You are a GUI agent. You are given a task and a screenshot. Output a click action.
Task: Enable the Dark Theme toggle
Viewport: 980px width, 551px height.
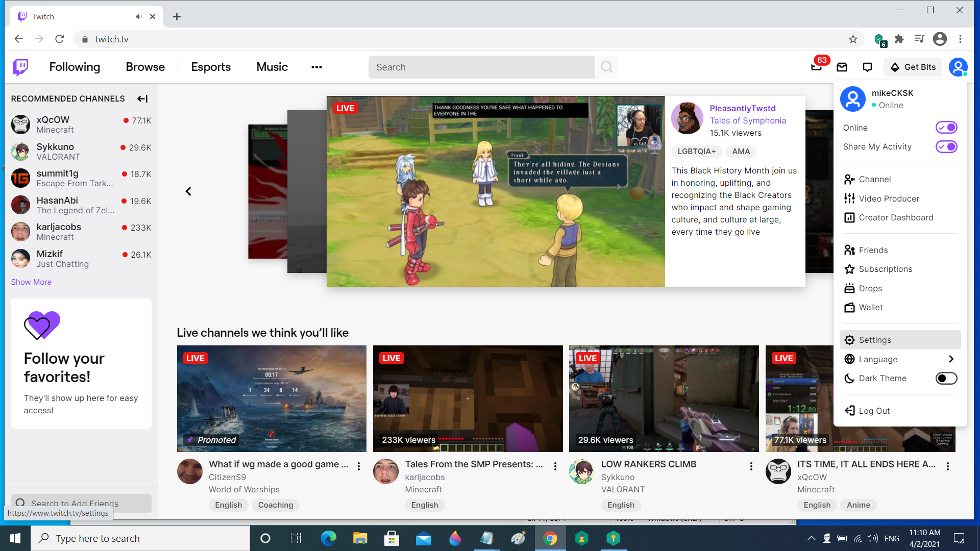pyautogui.click(x=946, y=378)
